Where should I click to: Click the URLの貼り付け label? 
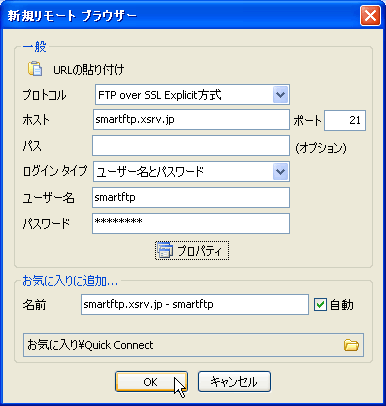pos(89,70)
